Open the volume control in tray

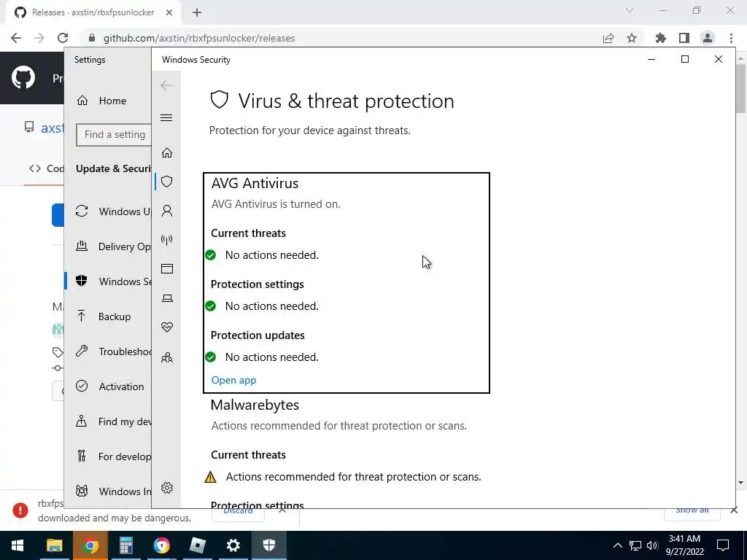tap(652, 545)
